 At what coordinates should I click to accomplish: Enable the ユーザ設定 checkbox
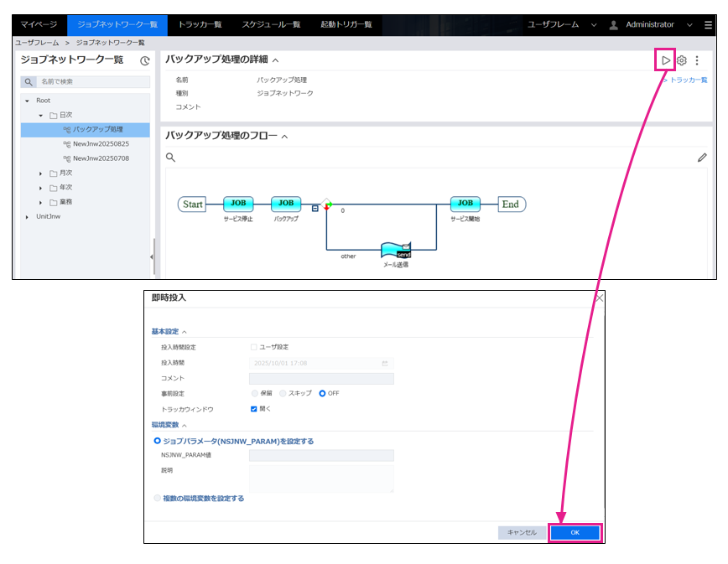click(254, 347)
